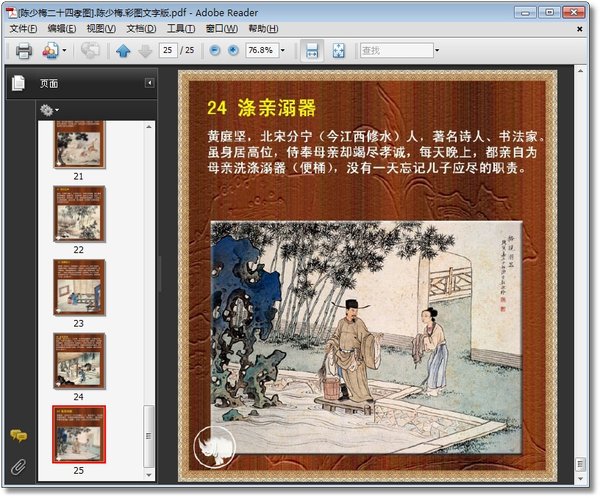This screenshot has height=498, width=600.
Task: Toggle single full page view
Action: [339, 50]
